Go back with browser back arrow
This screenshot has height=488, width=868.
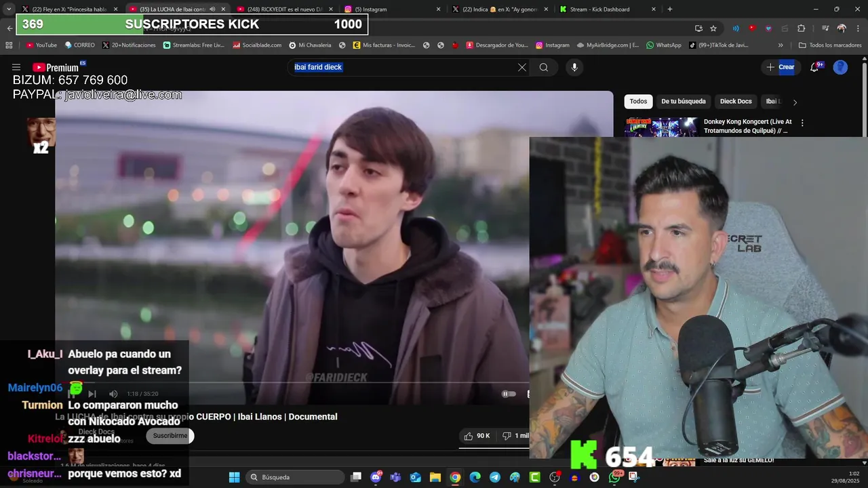[9, 28]
